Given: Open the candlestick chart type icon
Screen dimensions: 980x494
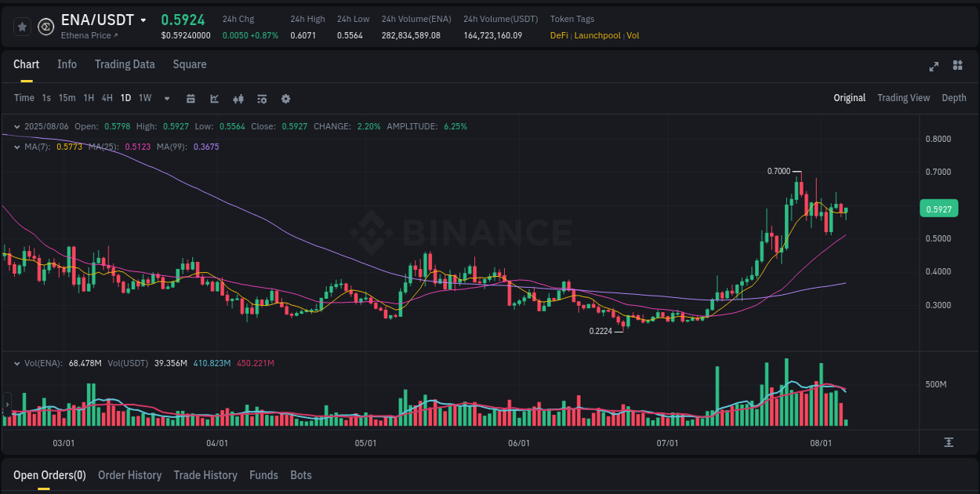Looking at the screenshot, I should click(x=238, y=98).
